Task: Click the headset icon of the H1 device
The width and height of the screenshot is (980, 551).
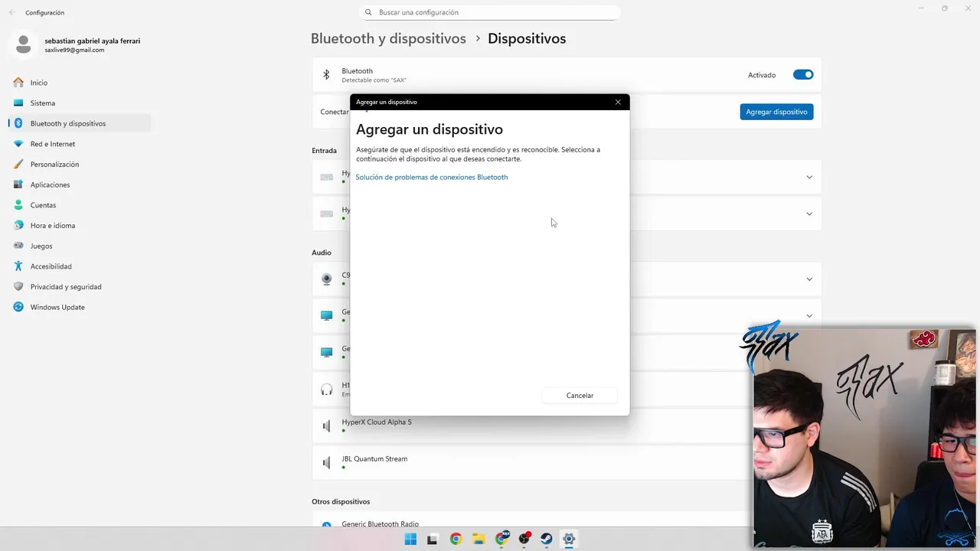Action: click(x=327, y=390)
